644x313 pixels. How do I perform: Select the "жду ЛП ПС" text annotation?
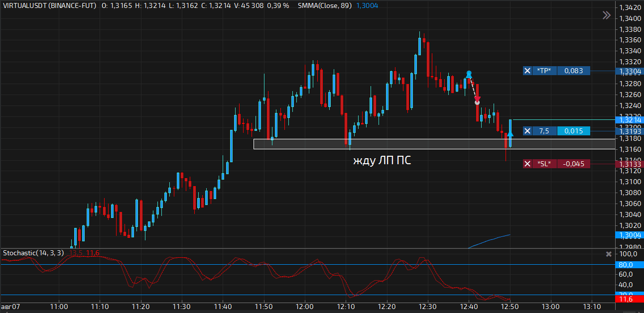point(382,161)
